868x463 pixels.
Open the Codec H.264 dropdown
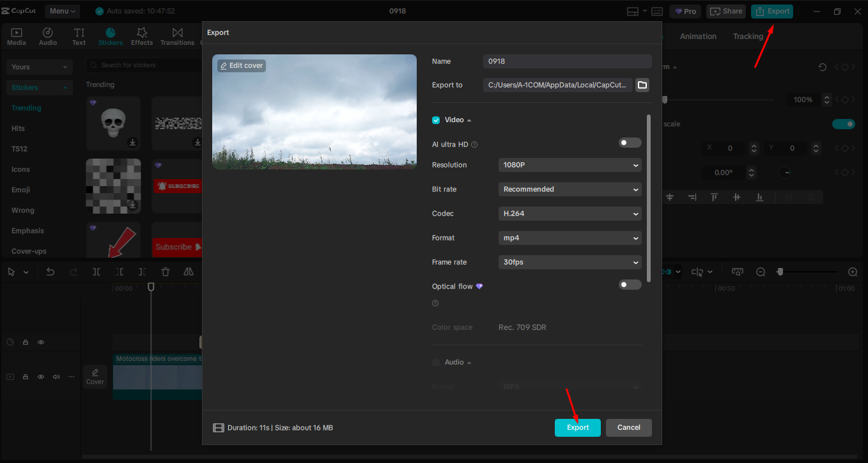click(570, 214)
